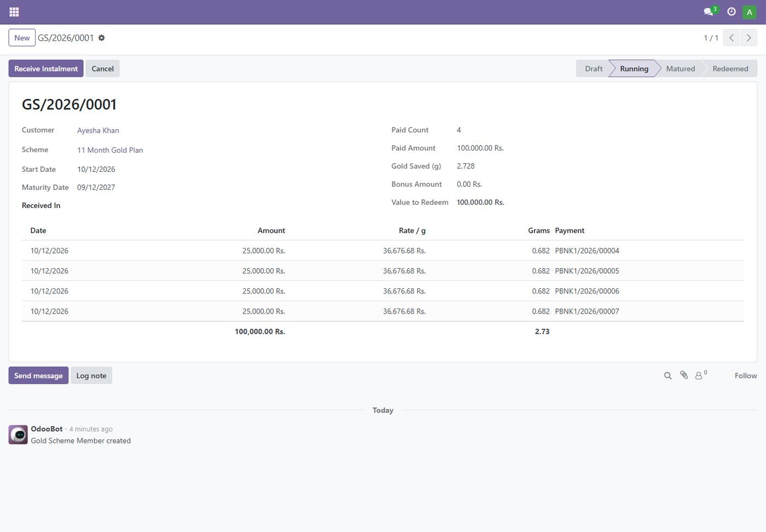766x532 pixels.
Task: Open payment PBNK1/2026/00006 row
Action: (383, 291)
